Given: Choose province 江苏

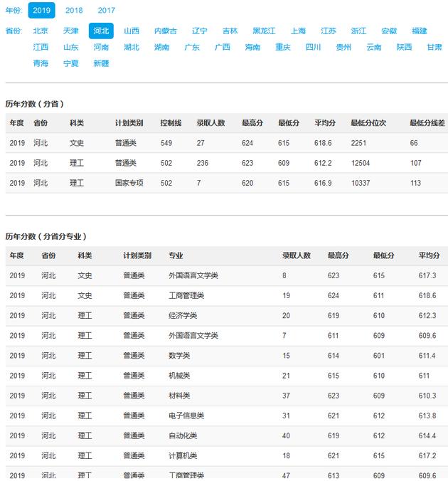Looking at the screenshot, I should click(329, 31).
